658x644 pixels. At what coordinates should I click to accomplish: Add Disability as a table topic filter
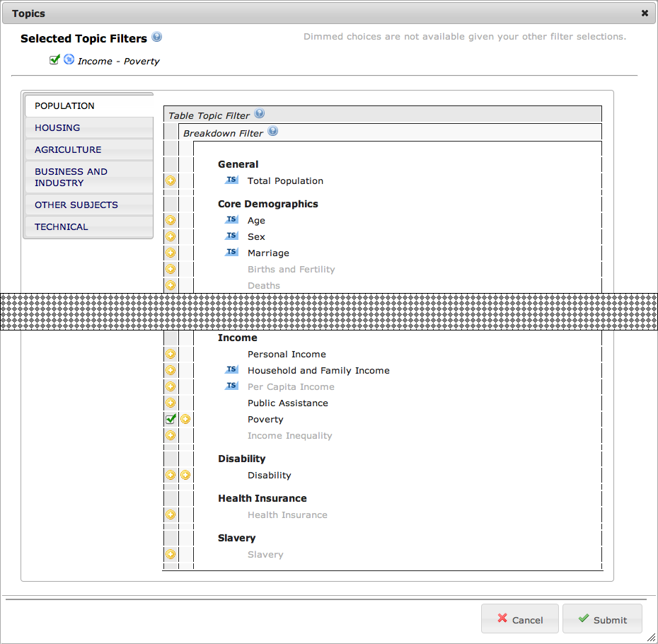tap(171, 475)
